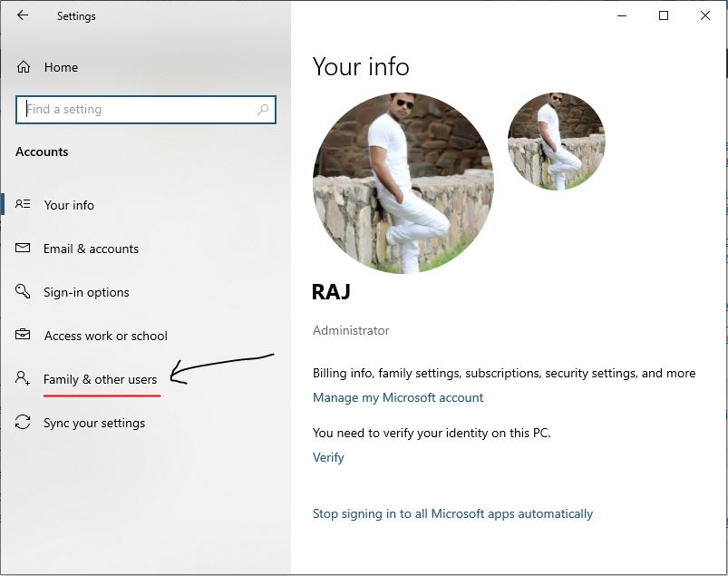Screen dimensions: 728x576
Task: Click the Sign-in options key icon
Action: tap(22, 291)
